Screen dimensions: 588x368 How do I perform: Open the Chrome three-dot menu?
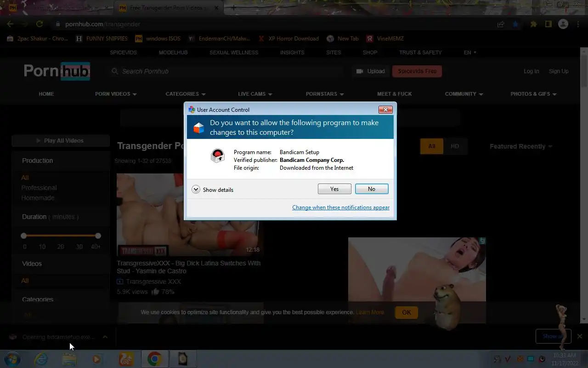578,24
